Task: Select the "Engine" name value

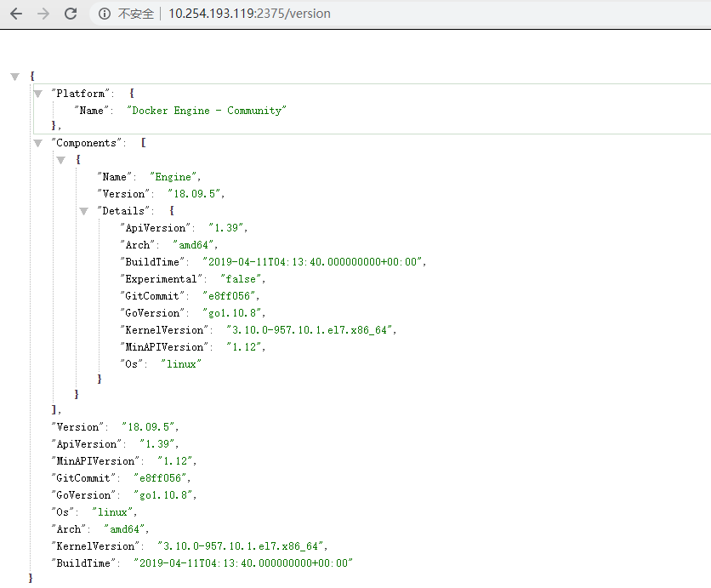Action: click(173, 177)
